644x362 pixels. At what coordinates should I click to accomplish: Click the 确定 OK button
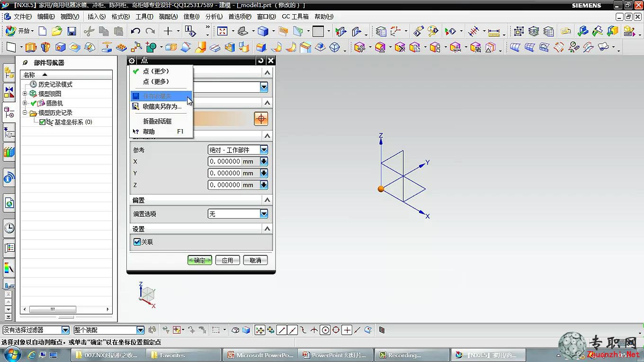coord(200,260)
